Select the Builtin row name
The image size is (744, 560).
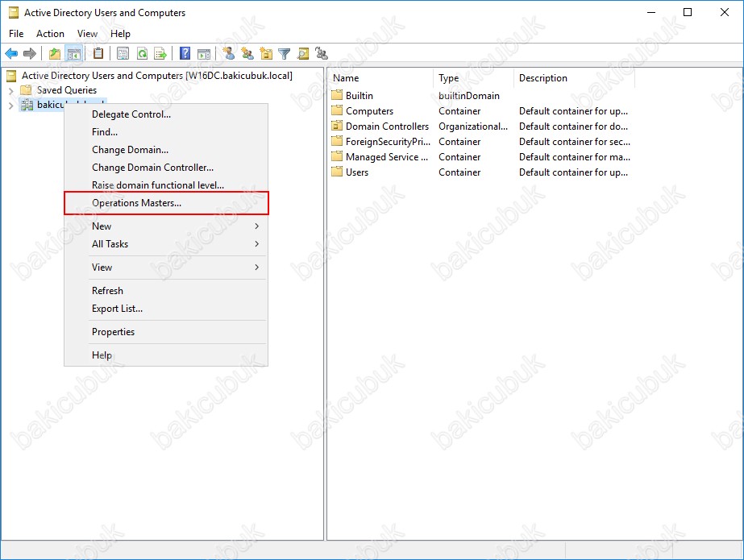360,95
